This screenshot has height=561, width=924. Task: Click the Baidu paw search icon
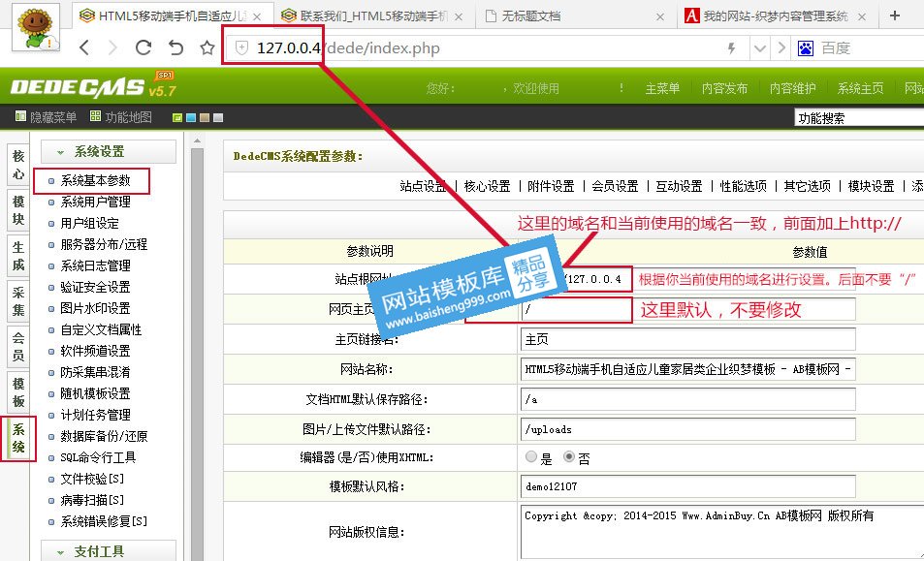coord(806,48)
